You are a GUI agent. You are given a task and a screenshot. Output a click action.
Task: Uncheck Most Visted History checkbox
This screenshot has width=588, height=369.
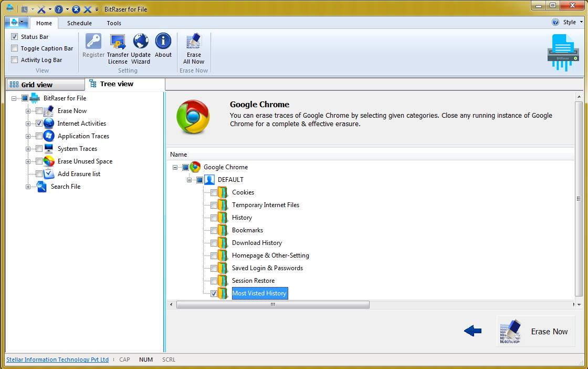pos(214,293)
